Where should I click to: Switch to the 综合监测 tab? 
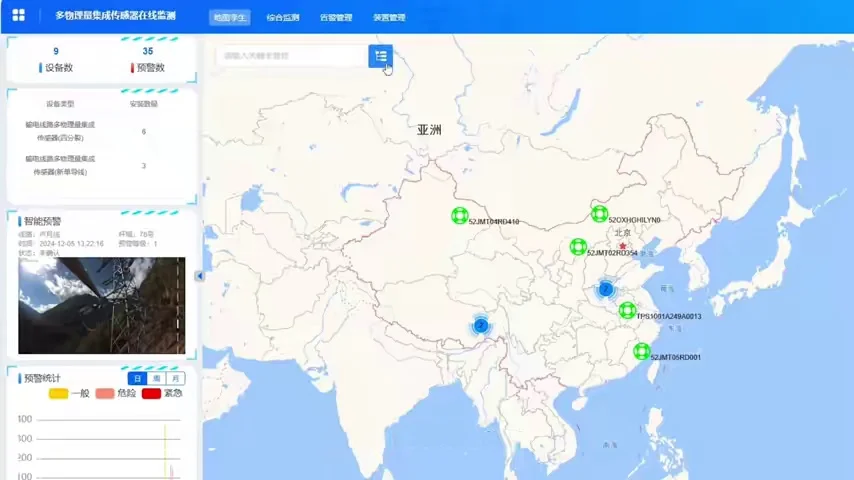point(283,17)
